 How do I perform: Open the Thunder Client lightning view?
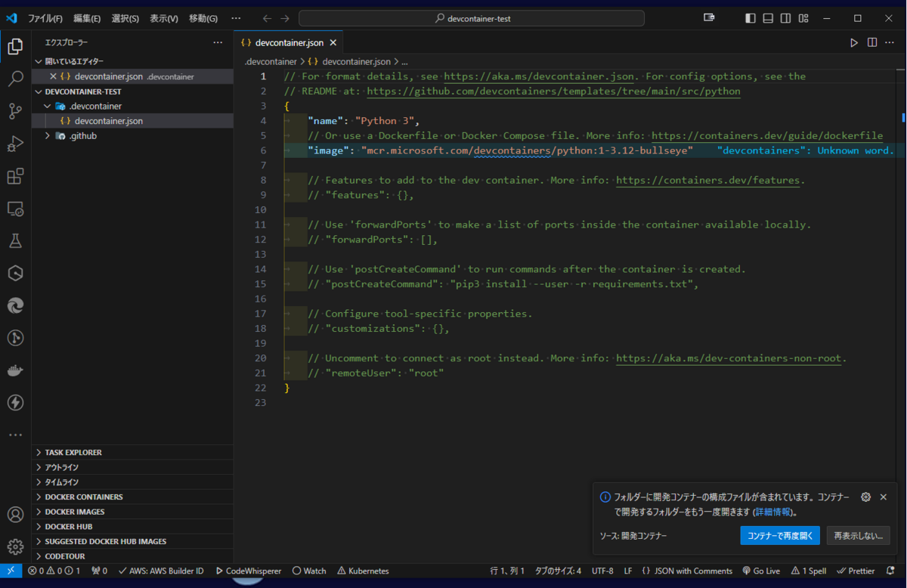pyautogui.click(x=15, y=403)
